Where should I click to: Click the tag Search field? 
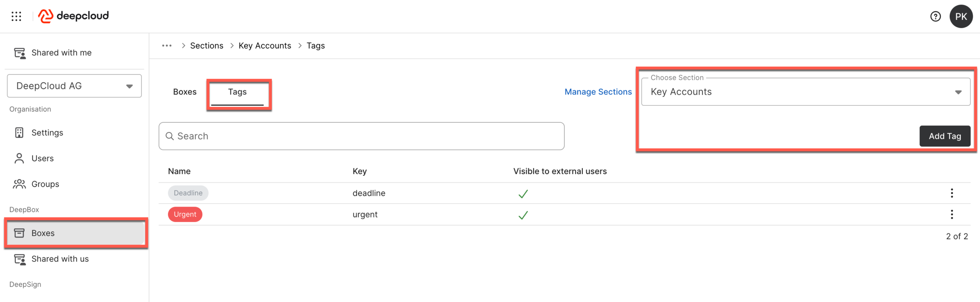tap(361, 136)
